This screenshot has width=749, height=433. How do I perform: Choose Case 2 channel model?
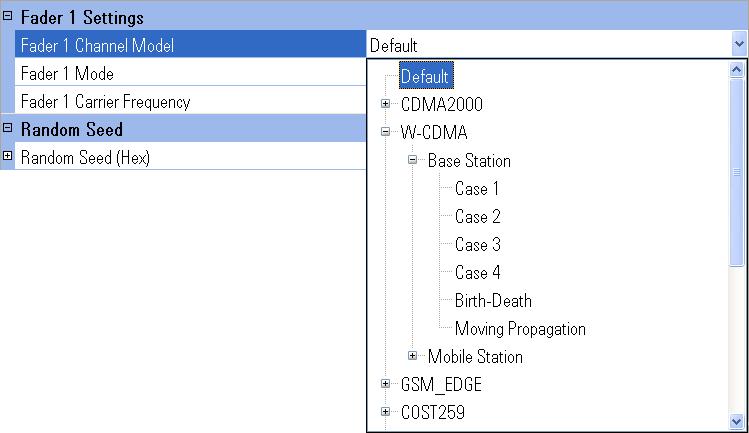tap(477, 216)
